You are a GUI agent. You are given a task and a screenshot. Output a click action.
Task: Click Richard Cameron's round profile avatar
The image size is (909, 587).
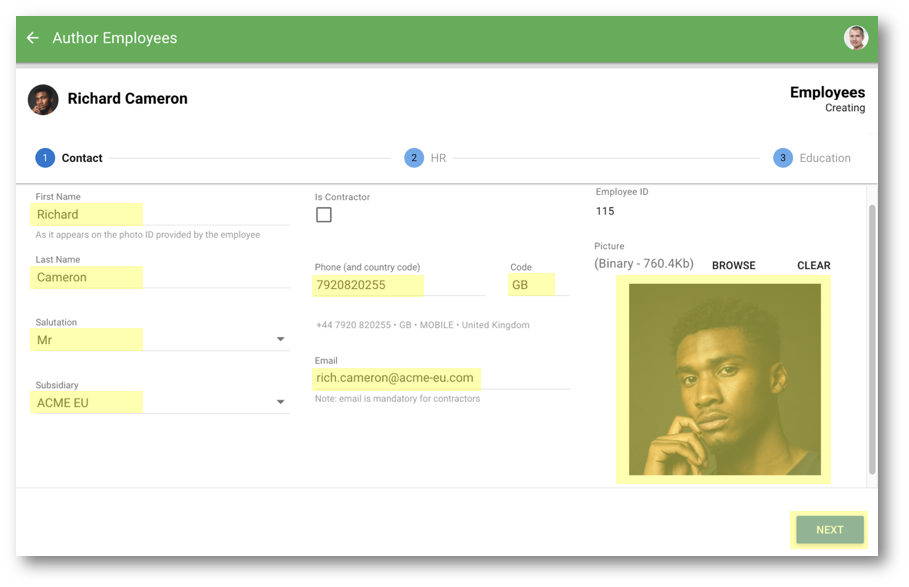[x=43, y=100]
